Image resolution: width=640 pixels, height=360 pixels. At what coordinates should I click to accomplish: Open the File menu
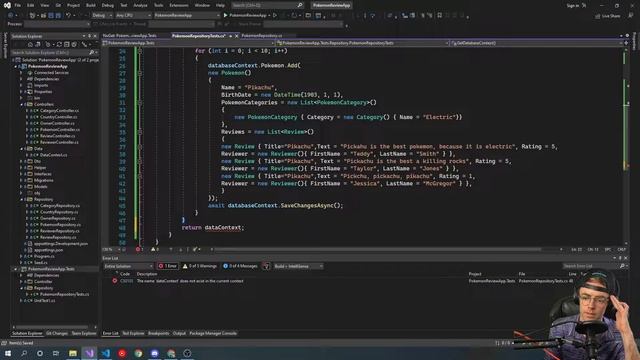click(x=18, y=5)
